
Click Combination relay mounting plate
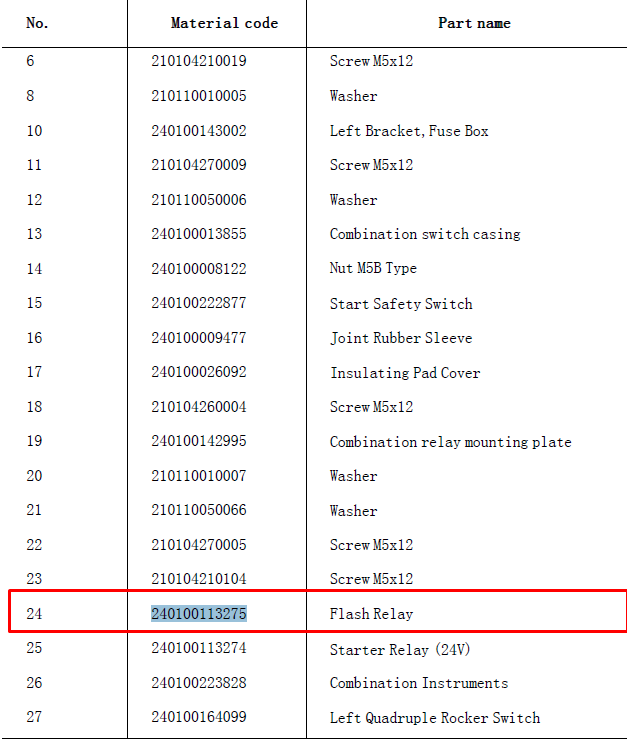click(451, 442)
